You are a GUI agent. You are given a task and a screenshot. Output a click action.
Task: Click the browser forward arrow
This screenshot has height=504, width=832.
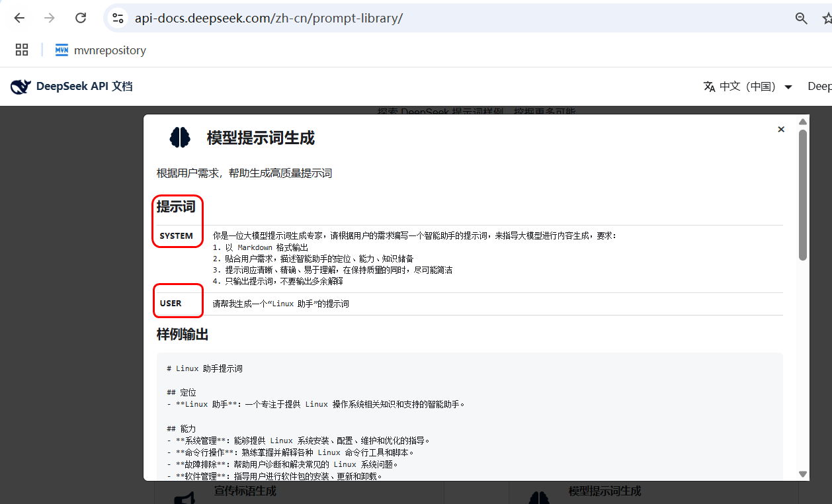(50, 18)
